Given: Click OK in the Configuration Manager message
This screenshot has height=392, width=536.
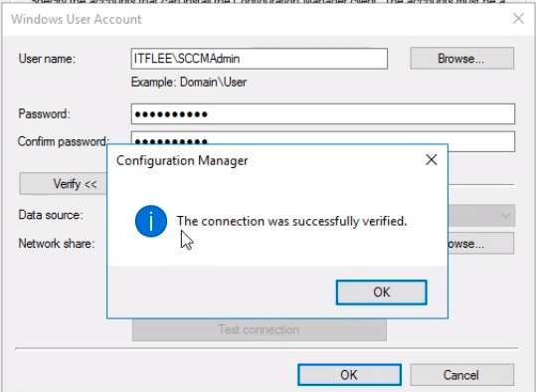Looking at the screenshot, I should [x=382, y=293].
